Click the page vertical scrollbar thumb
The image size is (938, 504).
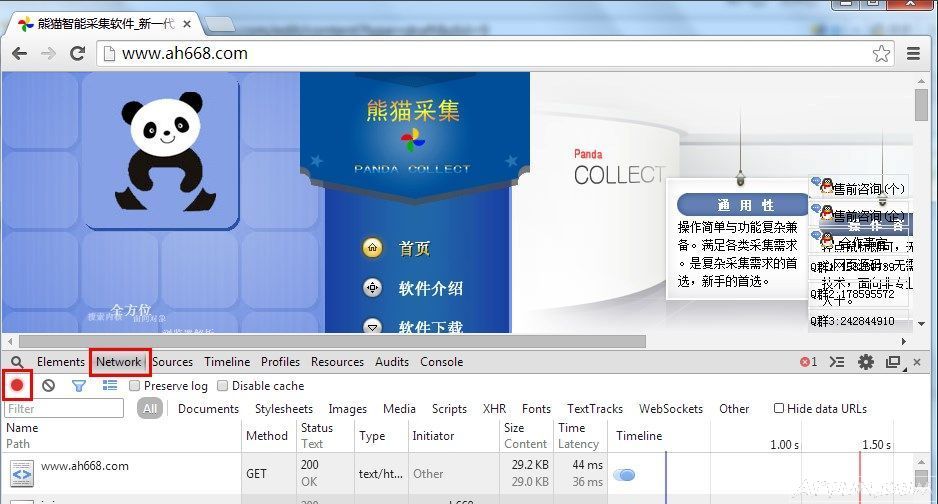tap(921, 105)
